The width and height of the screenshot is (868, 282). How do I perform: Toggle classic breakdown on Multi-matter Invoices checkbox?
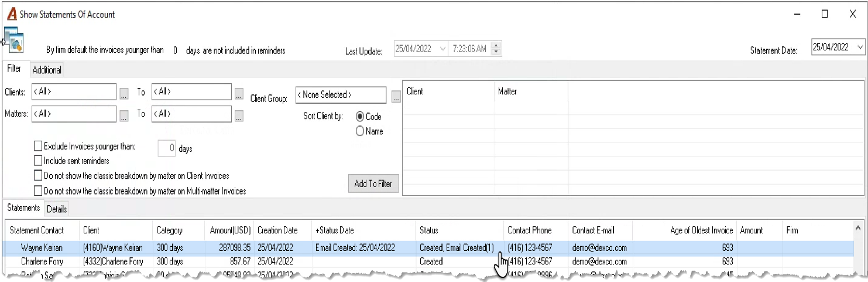[x=38, y=191]
